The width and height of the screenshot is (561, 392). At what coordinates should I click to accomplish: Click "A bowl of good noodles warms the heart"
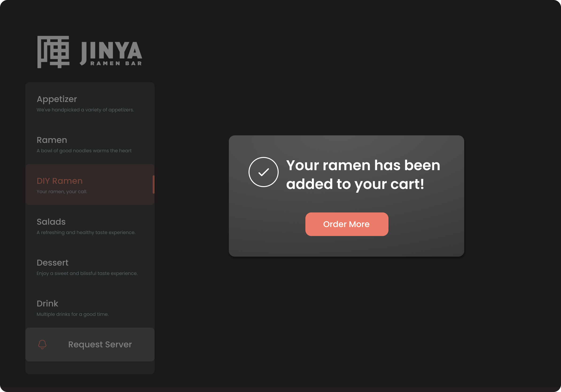[x=84, y=151]
